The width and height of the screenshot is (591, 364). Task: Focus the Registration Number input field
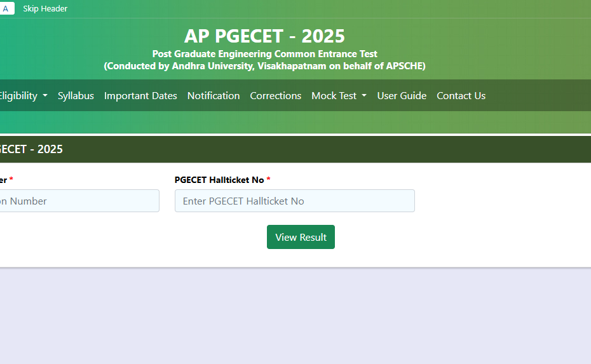coord(79,201)
